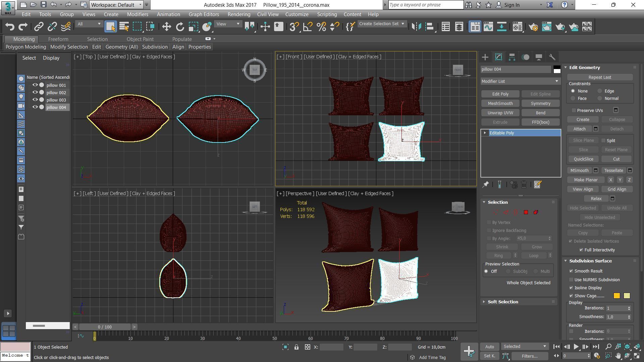Open the Rendering menu

click(x=239, y=14)
